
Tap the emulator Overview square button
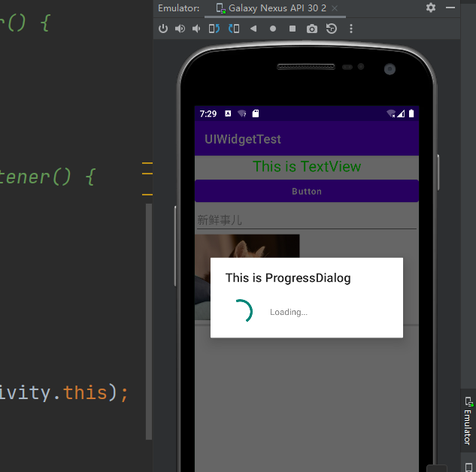click(x=293, y=29)
